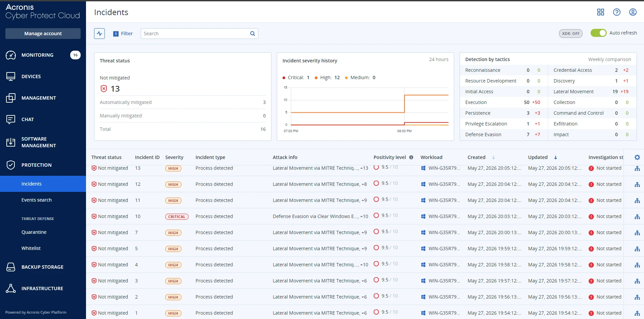Image resolution: width=644 pixels, height=319 pixels.
Task: Open investigation graph icon for incident 4
Action: (x=637, y=265)
